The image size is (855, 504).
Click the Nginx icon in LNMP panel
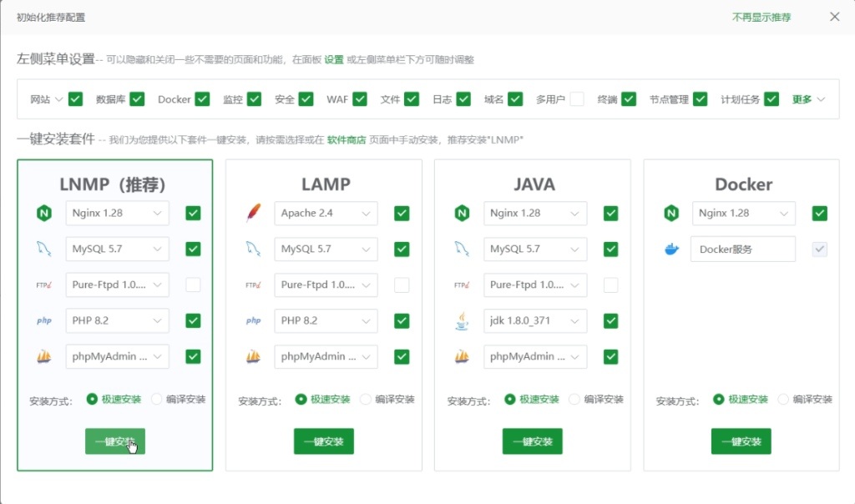click(43, 214)
